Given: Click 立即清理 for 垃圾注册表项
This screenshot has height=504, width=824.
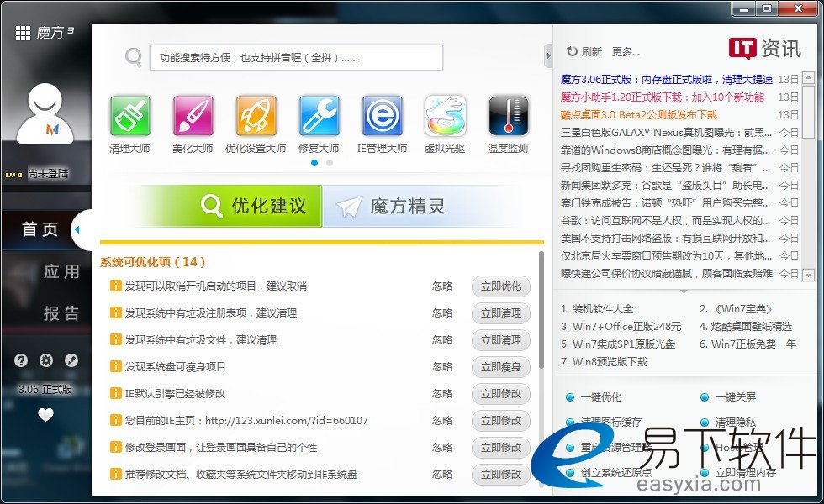Looking at the screenshot, I should click(x=501, y=312).
